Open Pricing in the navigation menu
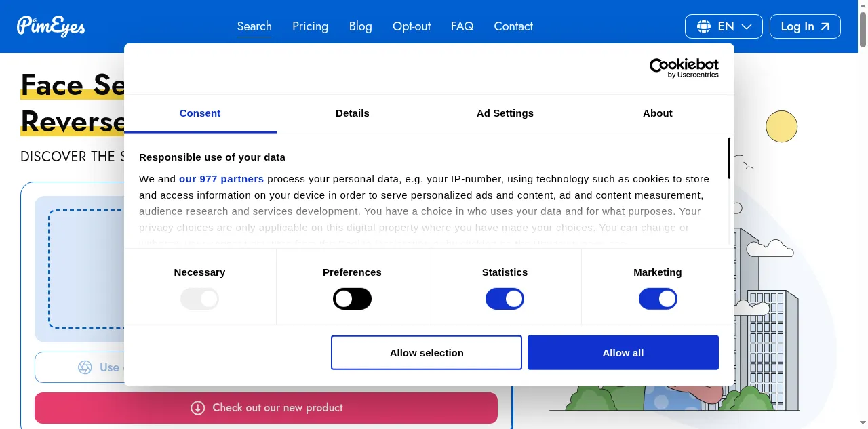 coord(310,26)
